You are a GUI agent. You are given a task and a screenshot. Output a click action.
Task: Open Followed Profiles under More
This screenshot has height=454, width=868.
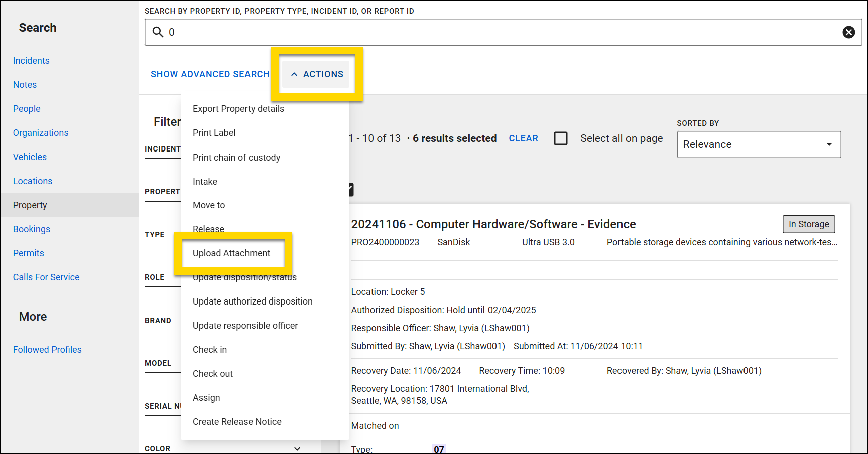(x=47, y=349)
